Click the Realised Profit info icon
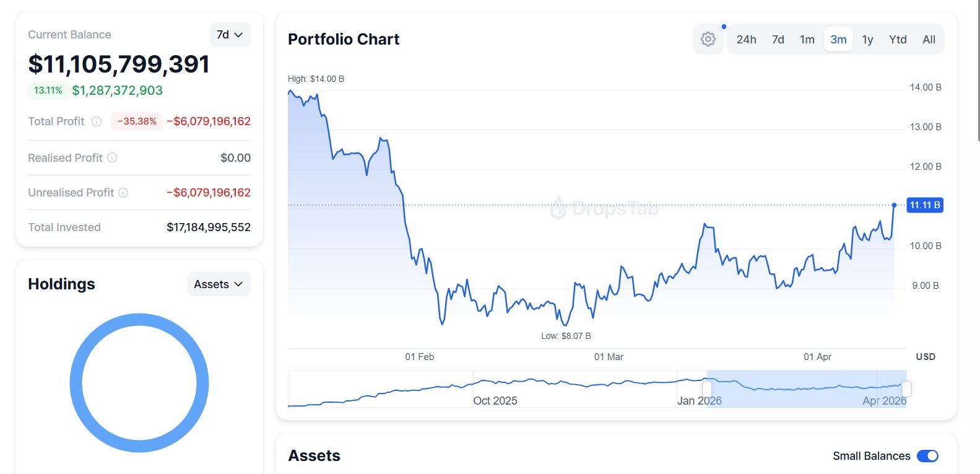The height and width of the screenshot is (474, 980). (x=112, y=158)
